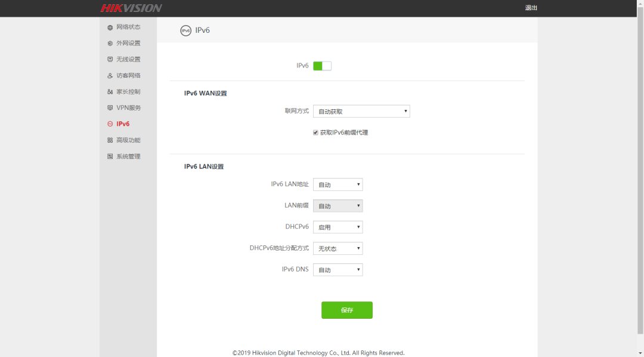Click the 访客网络 person icon

point(110,76)
